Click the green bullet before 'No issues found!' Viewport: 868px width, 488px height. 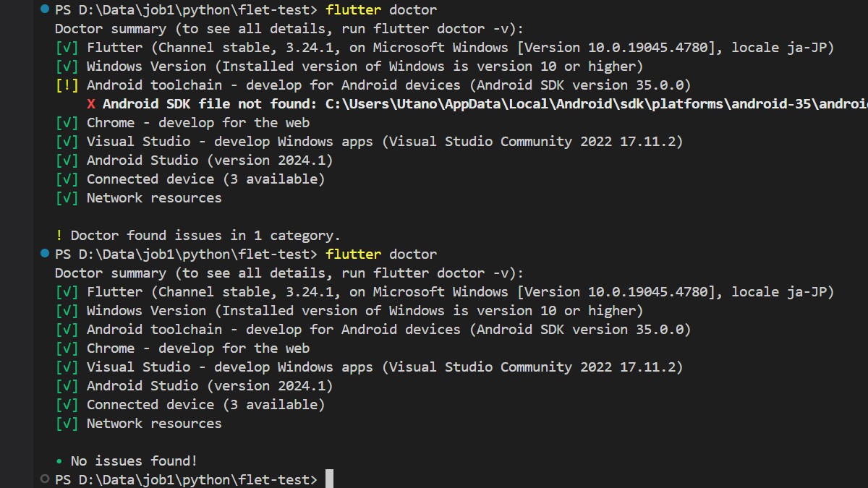coord(59,461)
